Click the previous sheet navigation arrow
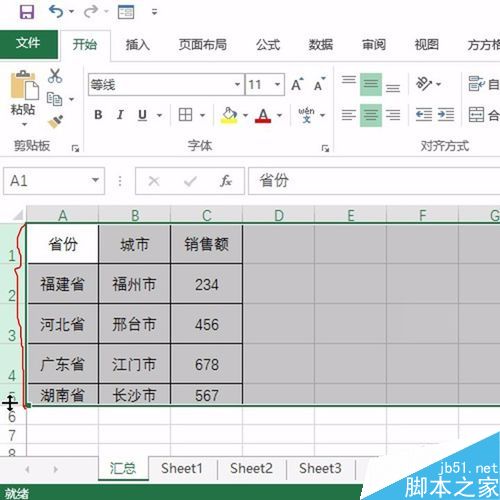Viewport: 500px width, 500px height. pyautogui.click(x=27, y=469)
